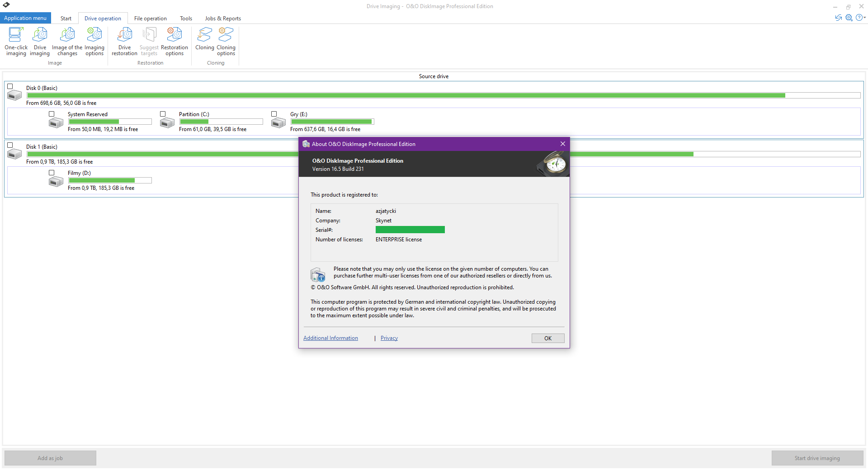
Task: Click the Partition (C:) drive icon
Action: (167, 122)
